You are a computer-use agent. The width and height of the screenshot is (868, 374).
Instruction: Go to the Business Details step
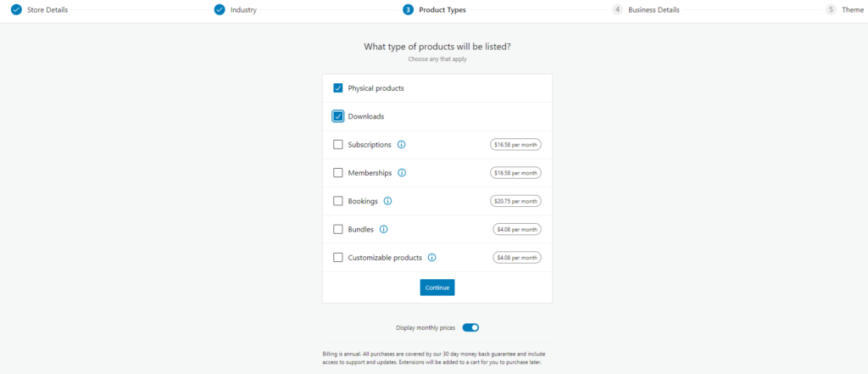654,10
